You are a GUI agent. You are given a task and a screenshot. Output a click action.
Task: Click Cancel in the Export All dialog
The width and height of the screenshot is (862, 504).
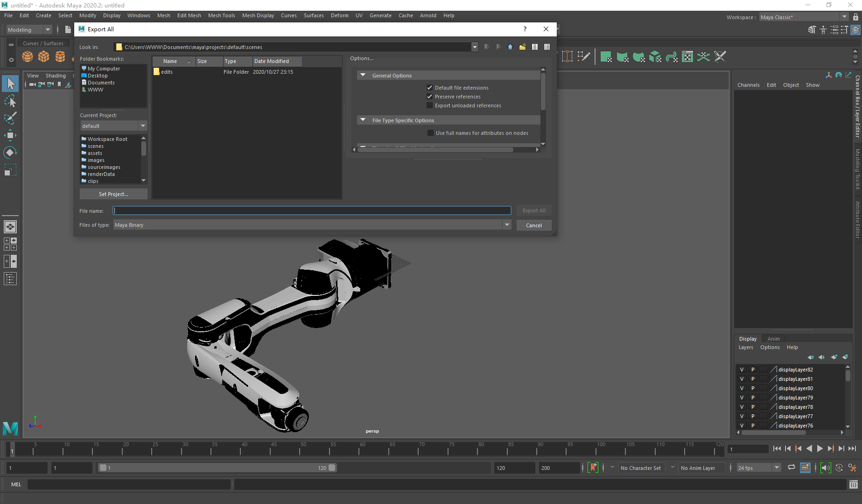point(534,225)
